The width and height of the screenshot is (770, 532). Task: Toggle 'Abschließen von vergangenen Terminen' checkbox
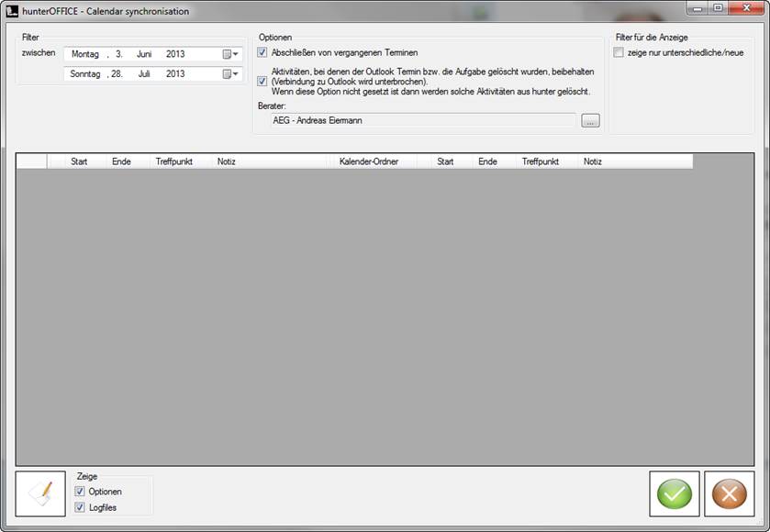pos(262,53)
